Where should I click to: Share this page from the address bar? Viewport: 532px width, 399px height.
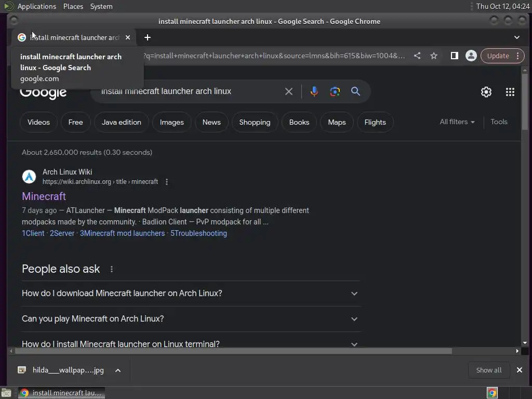pos(417,56)
